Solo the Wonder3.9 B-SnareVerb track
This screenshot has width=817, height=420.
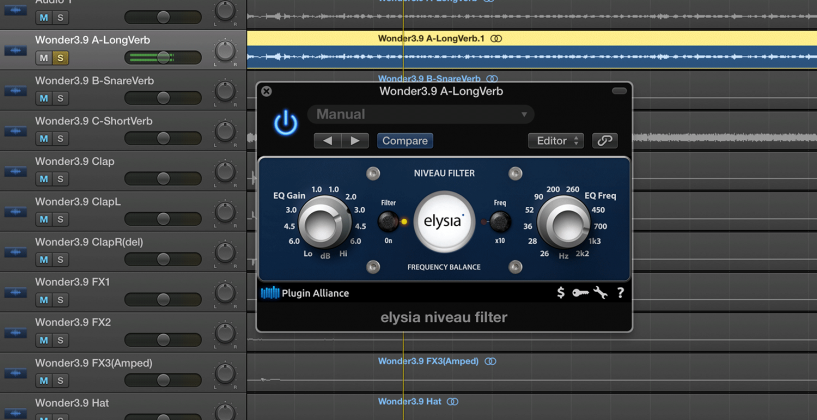(60, 98)
